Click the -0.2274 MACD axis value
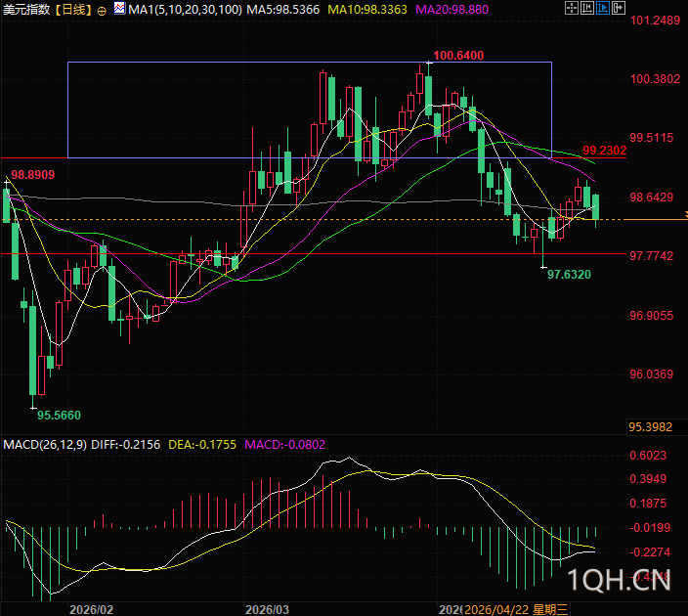Screen dimensions: 688x616 [x=650, y=551]
